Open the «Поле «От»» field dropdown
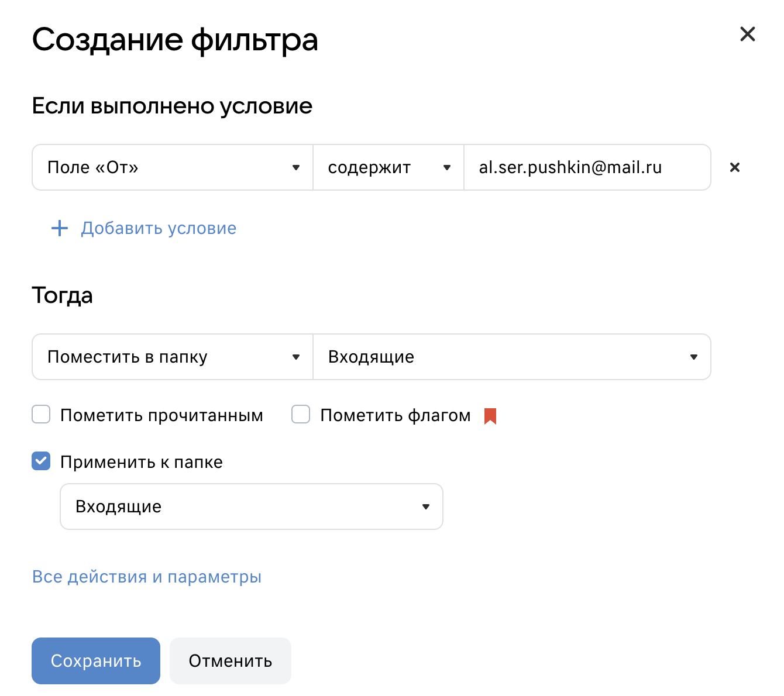784x696 pixels. [173, 167]
